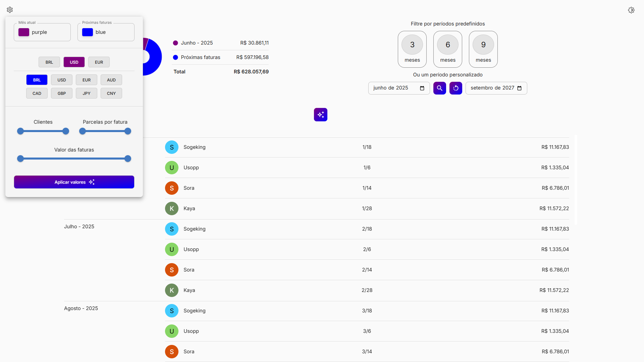This screenshot has width=644, height=362.
Task: Select the EUR option in top currency row
Action: coord(99,62)
